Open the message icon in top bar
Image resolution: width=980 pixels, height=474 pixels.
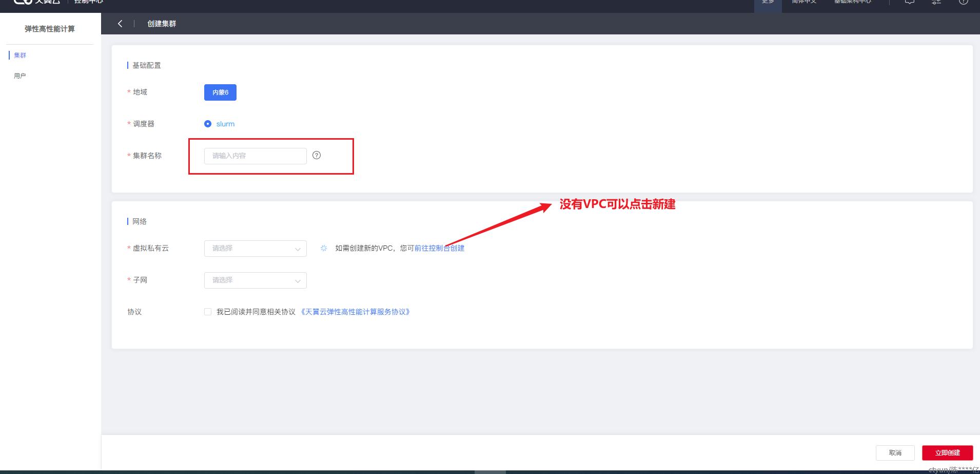[909, 2]
